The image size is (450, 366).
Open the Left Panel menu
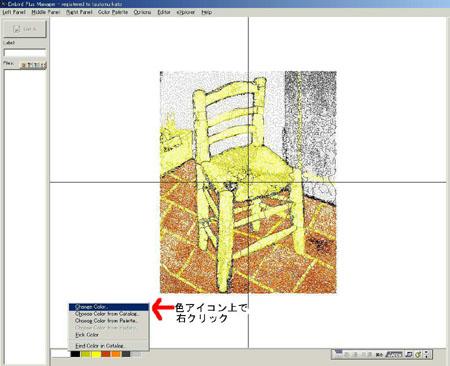[14, 12]
